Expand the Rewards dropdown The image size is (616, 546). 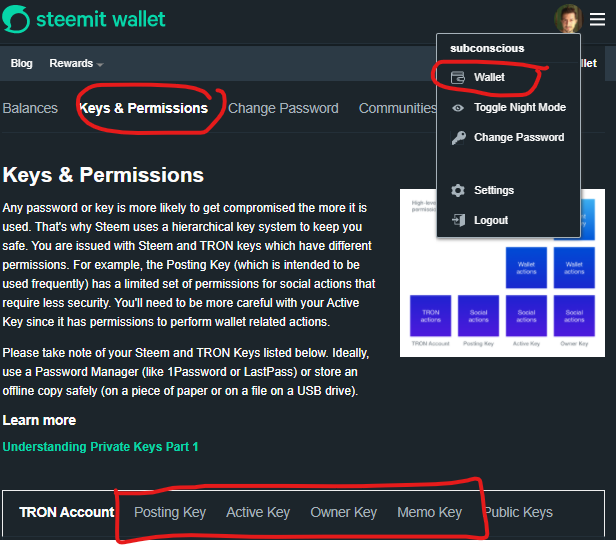pos(76,63)
